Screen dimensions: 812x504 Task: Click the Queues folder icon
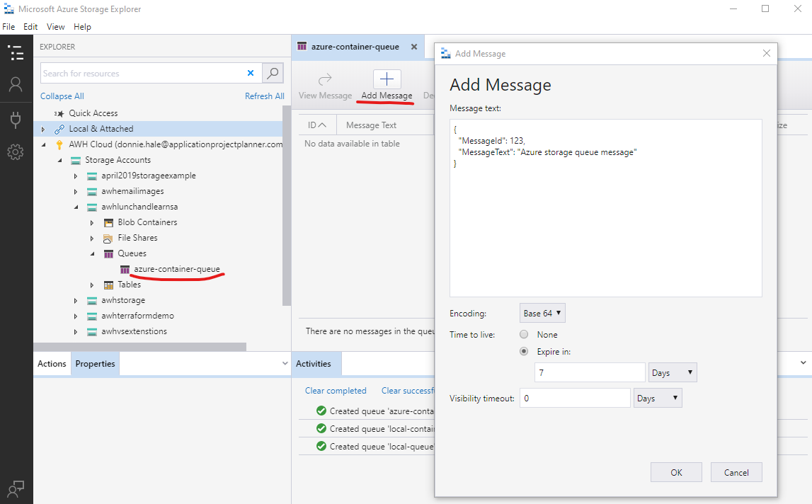(x=108, y=254)
